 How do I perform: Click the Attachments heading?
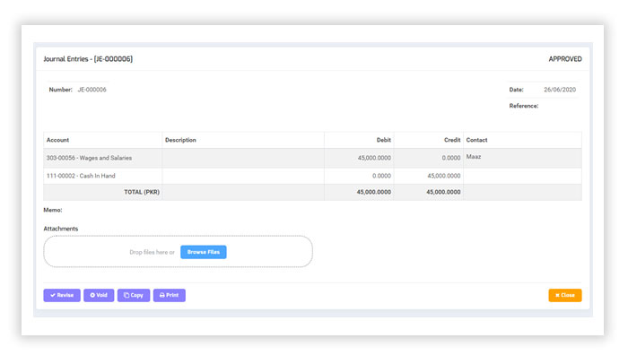point(60,229)
